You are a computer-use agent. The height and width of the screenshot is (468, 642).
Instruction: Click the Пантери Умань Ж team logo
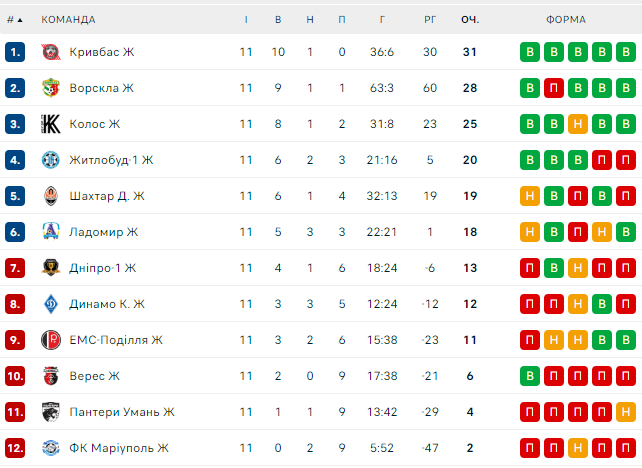coord(51,412)
